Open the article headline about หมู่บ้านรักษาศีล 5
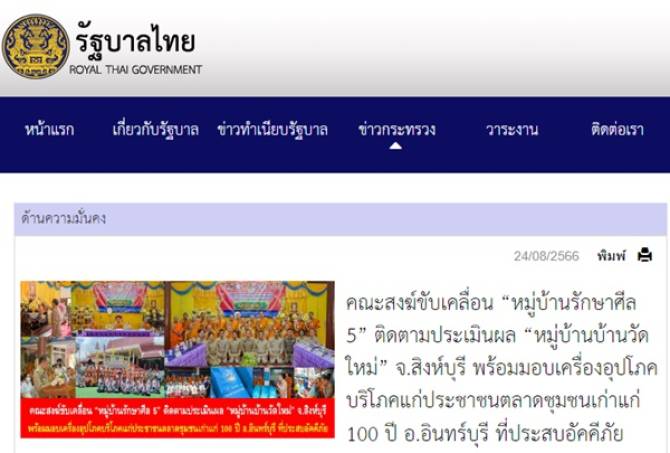670x453 pixels. (x=501, y=368)
